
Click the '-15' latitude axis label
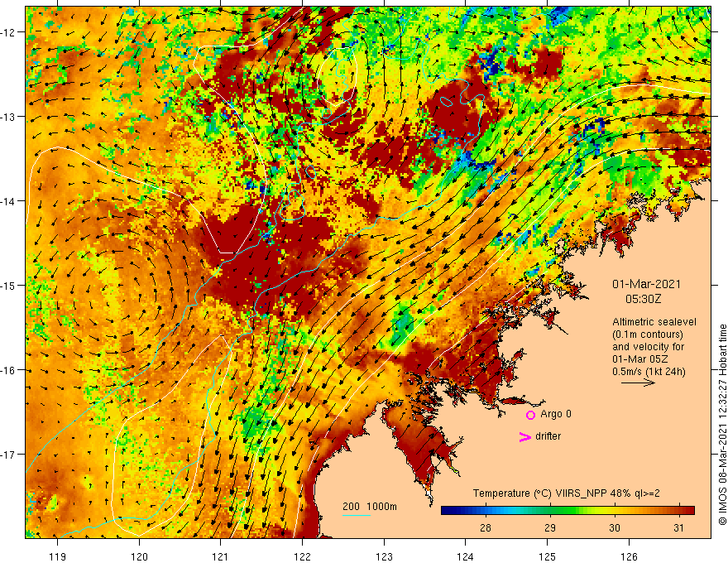pos(8,285)
